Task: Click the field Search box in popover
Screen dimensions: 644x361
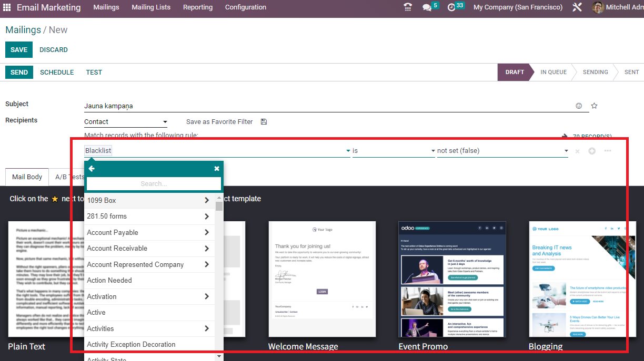Action: coord(154,184)
